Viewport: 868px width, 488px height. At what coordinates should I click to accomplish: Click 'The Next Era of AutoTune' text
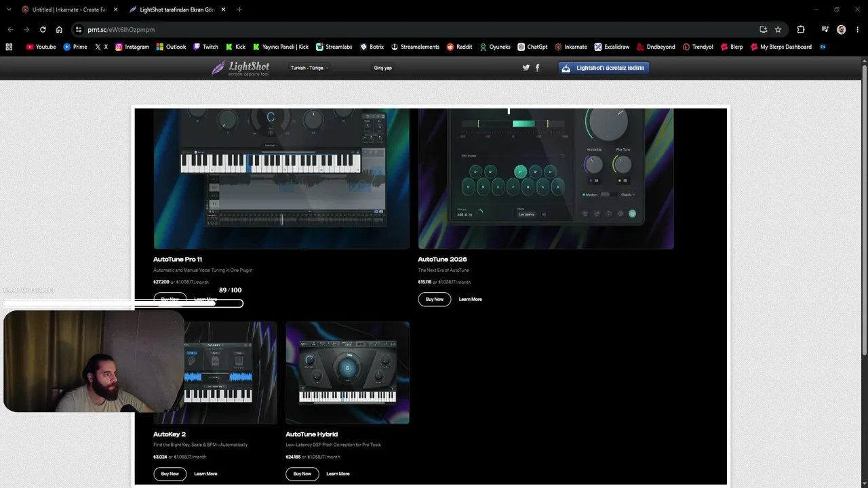click(443, 270)
